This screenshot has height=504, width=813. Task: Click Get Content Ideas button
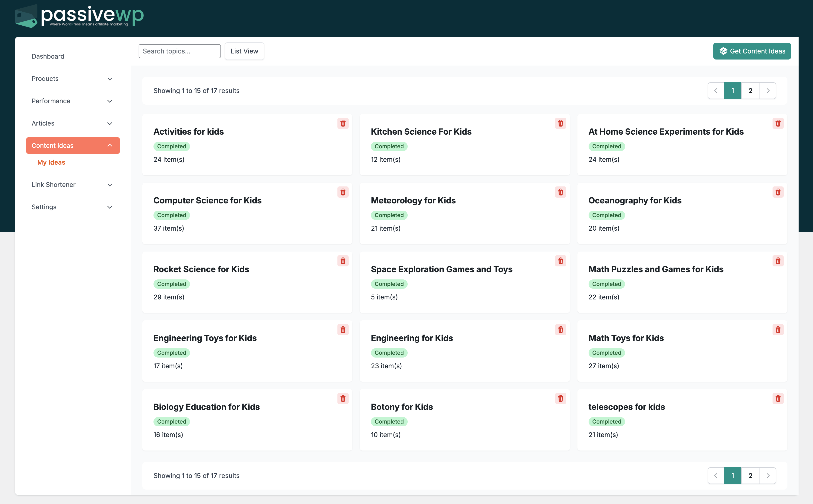coord(752,51)
